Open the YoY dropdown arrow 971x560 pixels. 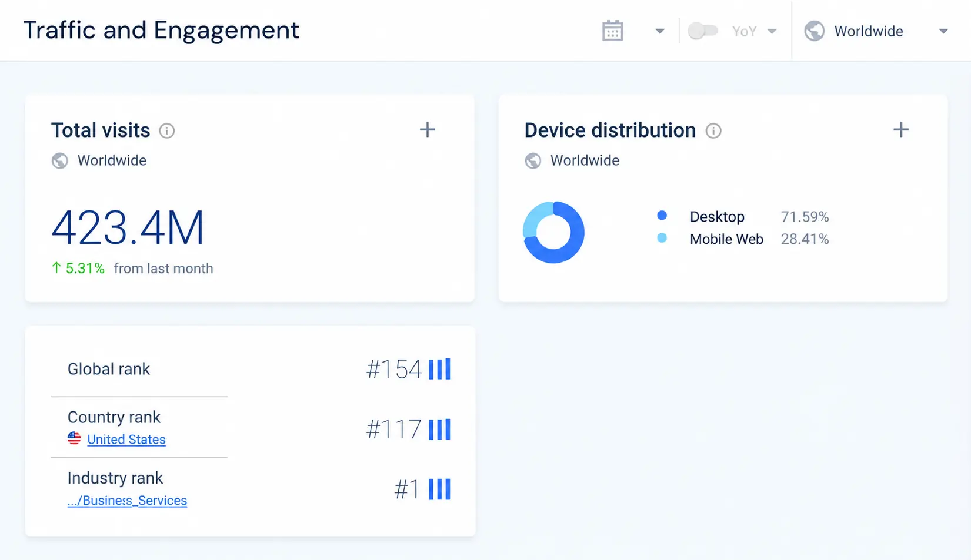(772, 31)
